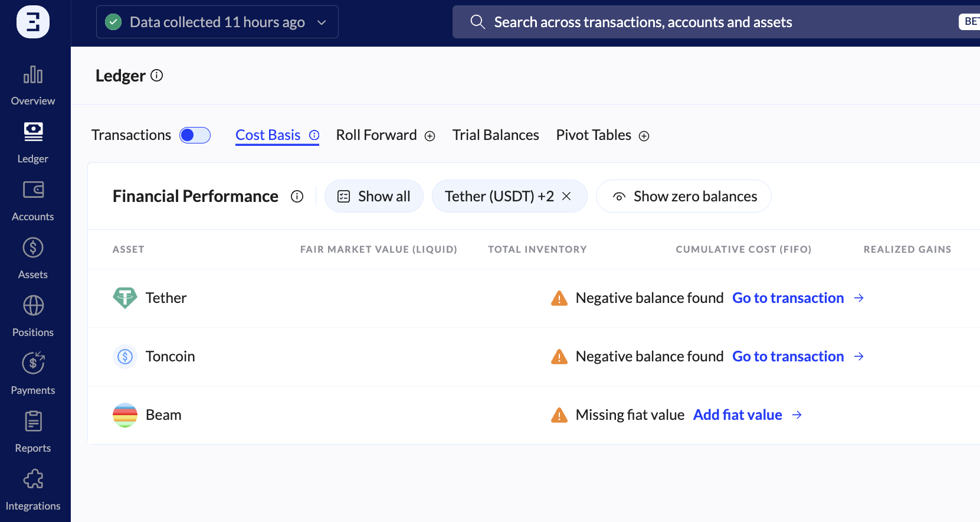Open the Payments section
Viewport: 980px width, 522px height.
33,373
